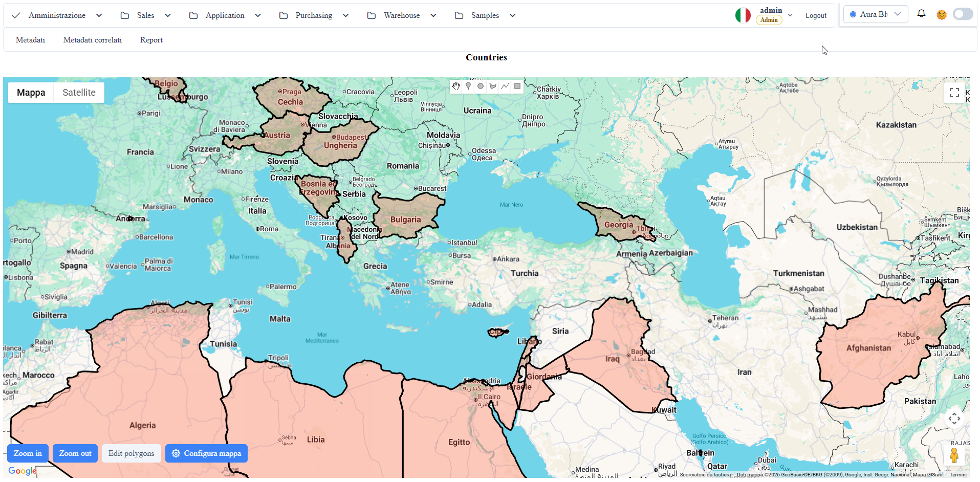The image size is (980, 482).
Task: Open the Metadati tab
Action: 30,40
